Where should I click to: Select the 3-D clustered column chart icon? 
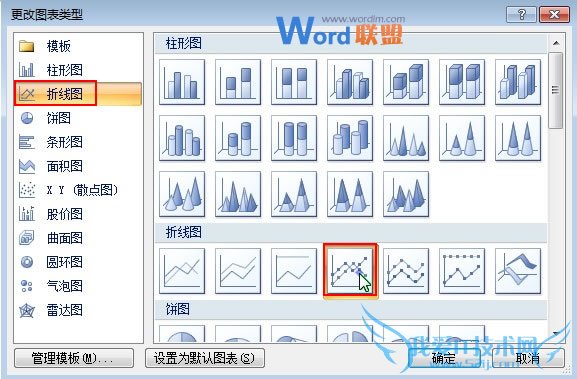click(350, 82)
